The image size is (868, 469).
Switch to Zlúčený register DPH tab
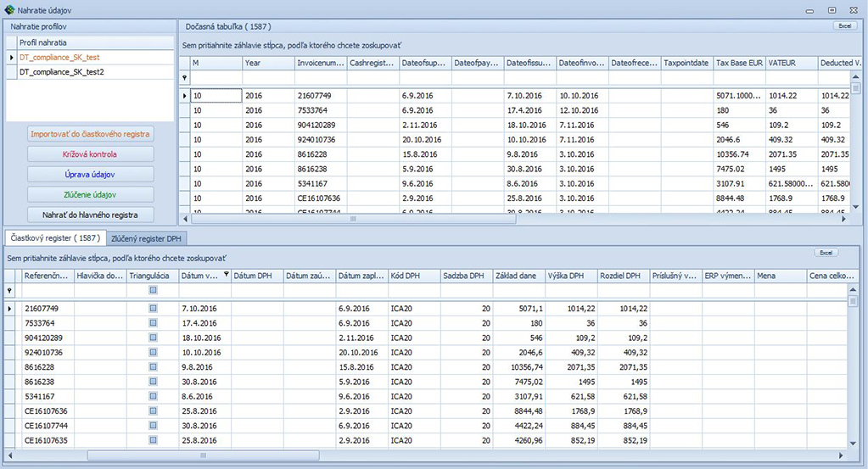point(146,238)
